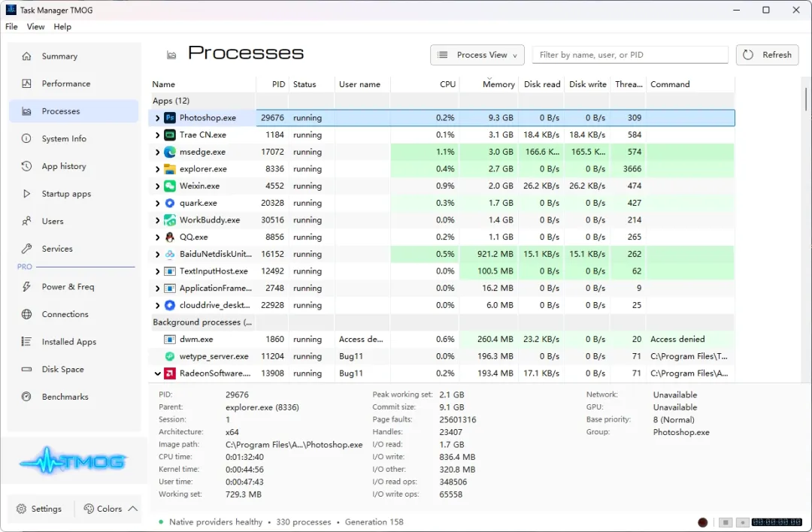Click the Trae CN.exe app icon
812x532 pixels.
click(x=170, y=135)
